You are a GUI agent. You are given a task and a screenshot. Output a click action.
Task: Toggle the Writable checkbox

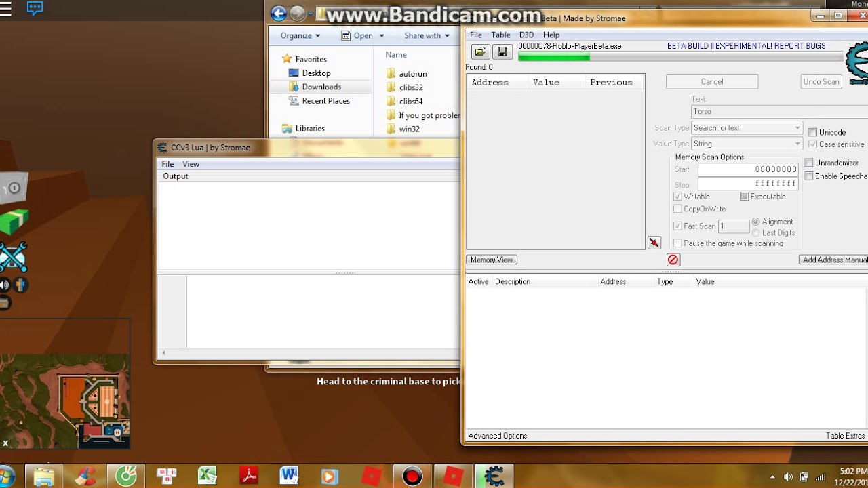coord(677,197)
